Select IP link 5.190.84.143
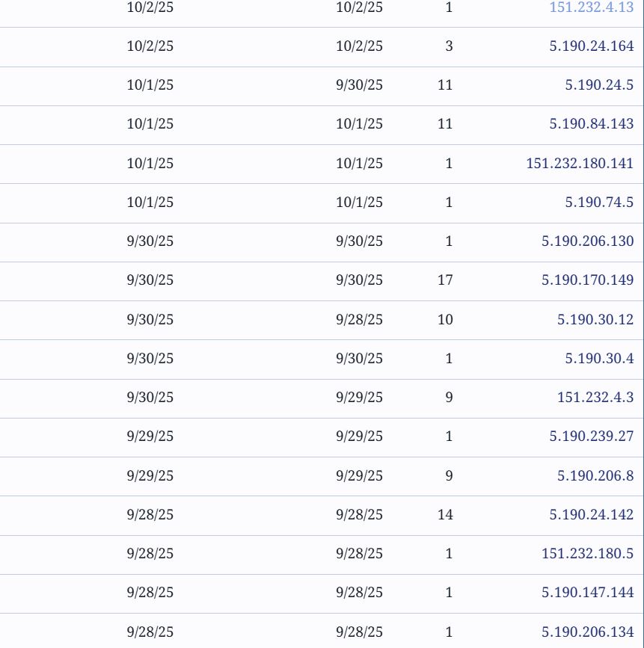Image resolution: width=644 pixels, height=648 pixels. click(x=591, y=124)
